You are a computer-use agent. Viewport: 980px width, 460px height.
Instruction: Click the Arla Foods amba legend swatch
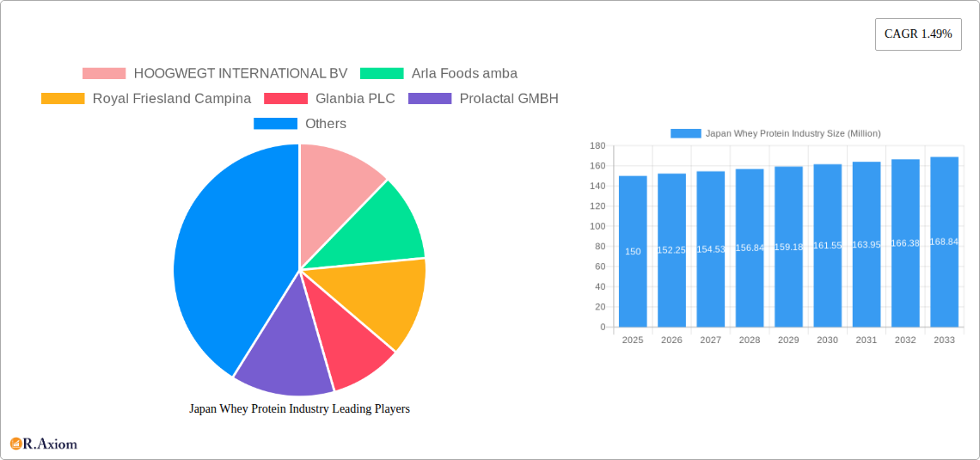(382, 74)
